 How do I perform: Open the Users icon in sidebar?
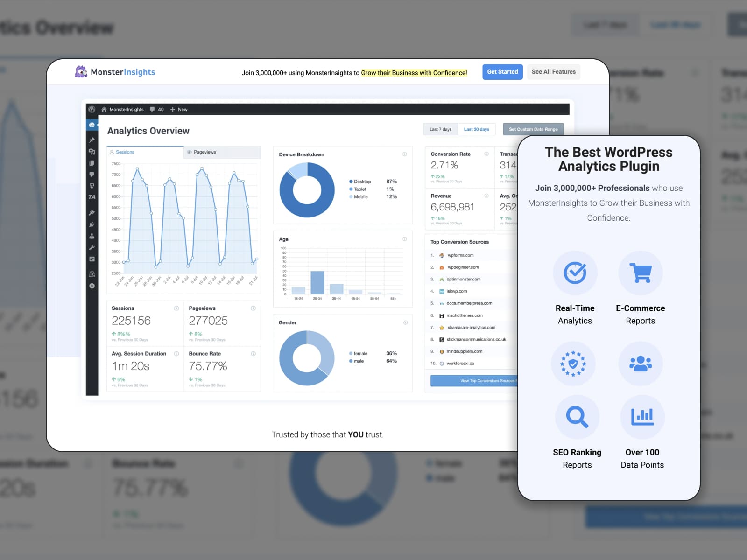pos(92,236)
